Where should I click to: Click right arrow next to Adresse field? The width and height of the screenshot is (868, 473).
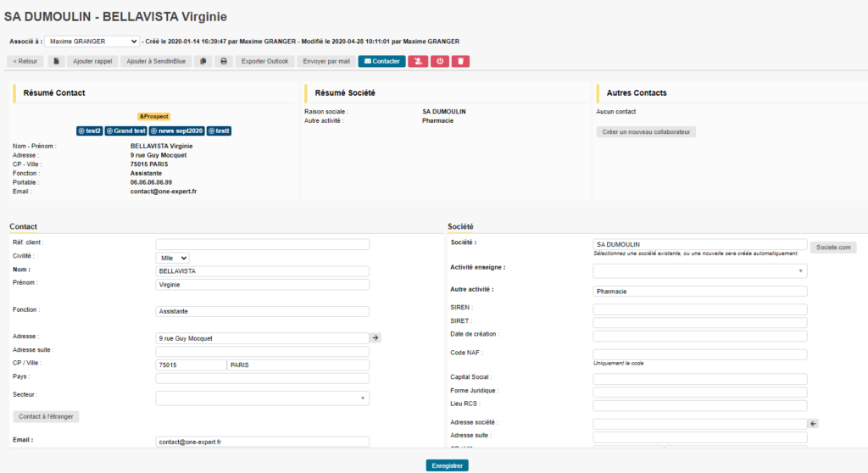pos(376,337)
